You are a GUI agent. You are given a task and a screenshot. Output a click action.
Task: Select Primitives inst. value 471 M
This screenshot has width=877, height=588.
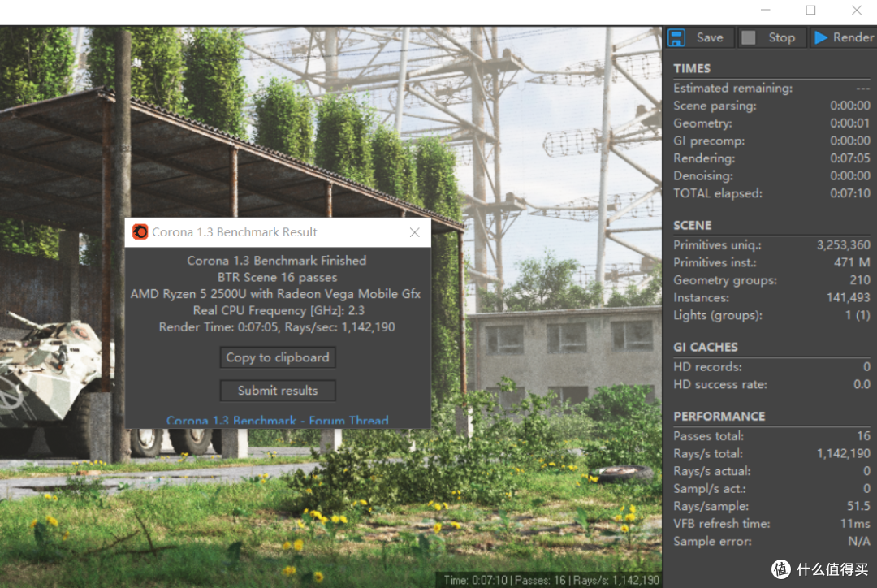click(852, 262)
